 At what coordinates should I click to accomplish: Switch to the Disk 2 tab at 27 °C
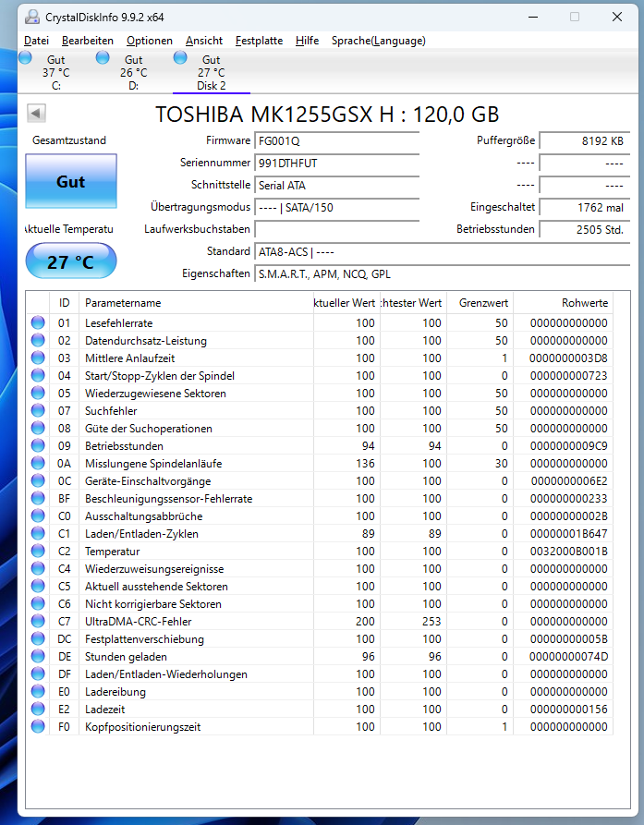pyautogui.click(x=212, y=72)
